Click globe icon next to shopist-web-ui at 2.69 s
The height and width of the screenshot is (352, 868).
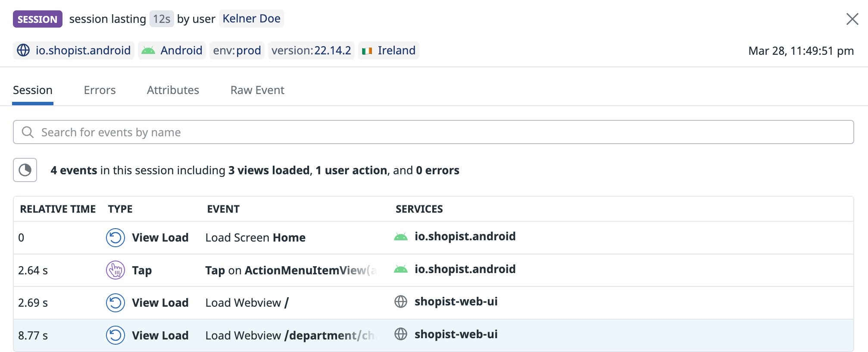pos(401,302)
